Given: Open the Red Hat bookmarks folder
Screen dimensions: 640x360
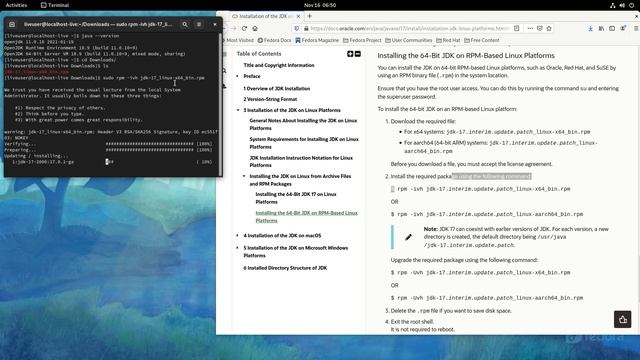Looking at the screenshot, I should pos(448,40).
